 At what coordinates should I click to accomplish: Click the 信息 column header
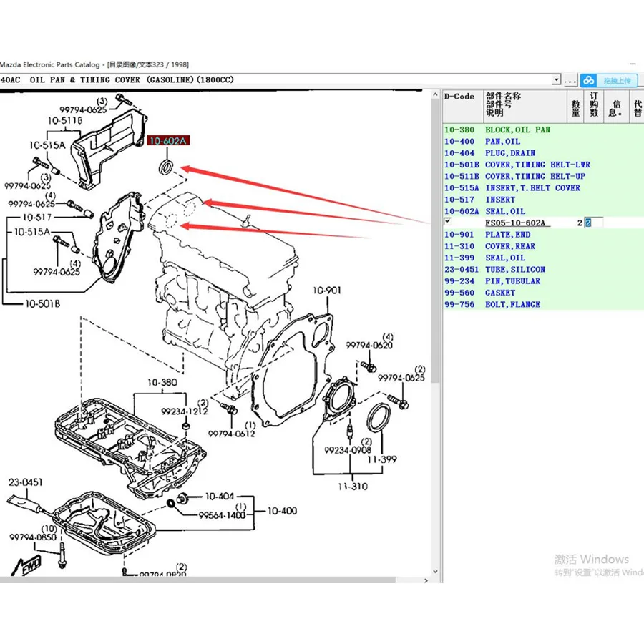click(x=617, y=107)
